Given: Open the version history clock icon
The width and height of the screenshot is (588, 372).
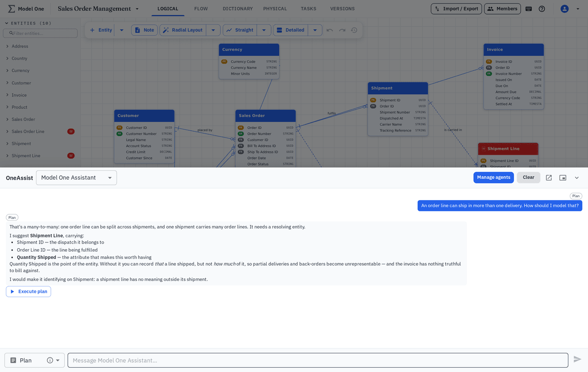Looking at the screenshot, I should [354, 30].
